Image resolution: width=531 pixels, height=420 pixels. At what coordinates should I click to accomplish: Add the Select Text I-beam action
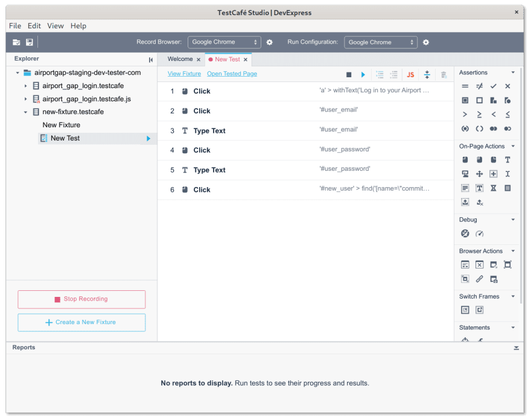(x=507, y=174)
